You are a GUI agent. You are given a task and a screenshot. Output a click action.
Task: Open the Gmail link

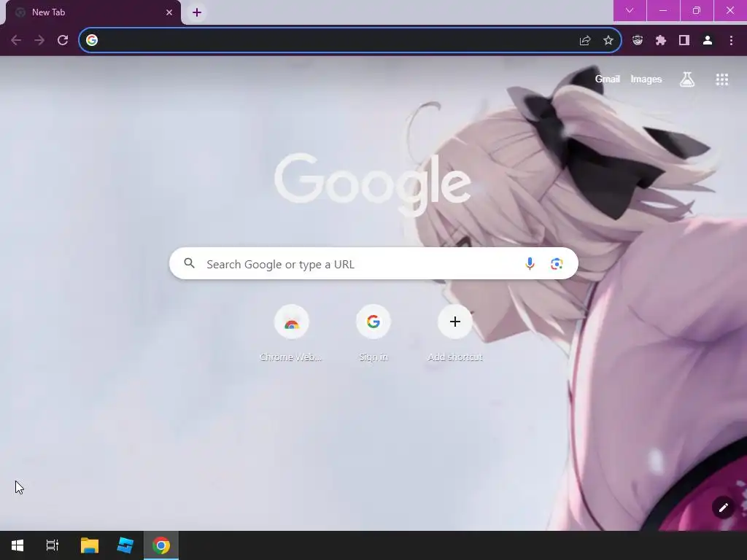coord(608,79)
